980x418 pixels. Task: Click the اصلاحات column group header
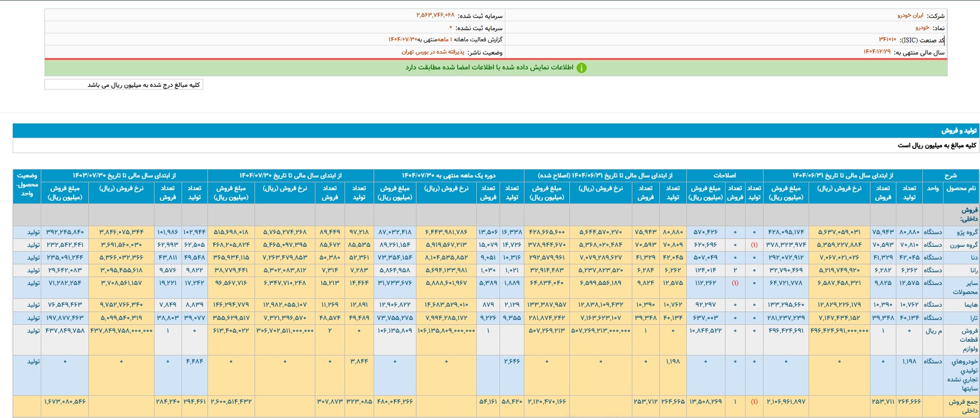click(724, 175)
